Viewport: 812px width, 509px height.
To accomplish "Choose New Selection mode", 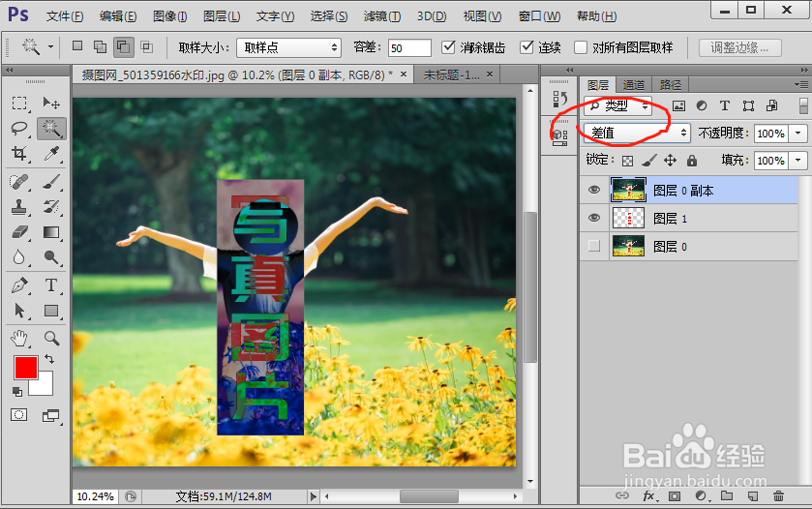I will pos(77,46).
